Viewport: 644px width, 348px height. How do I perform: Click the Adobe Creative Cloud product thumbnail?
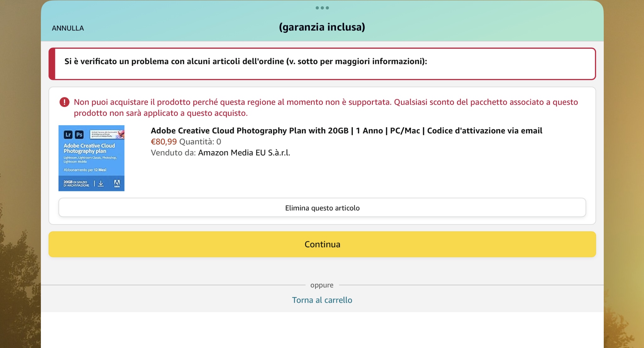tap(92, 158)
